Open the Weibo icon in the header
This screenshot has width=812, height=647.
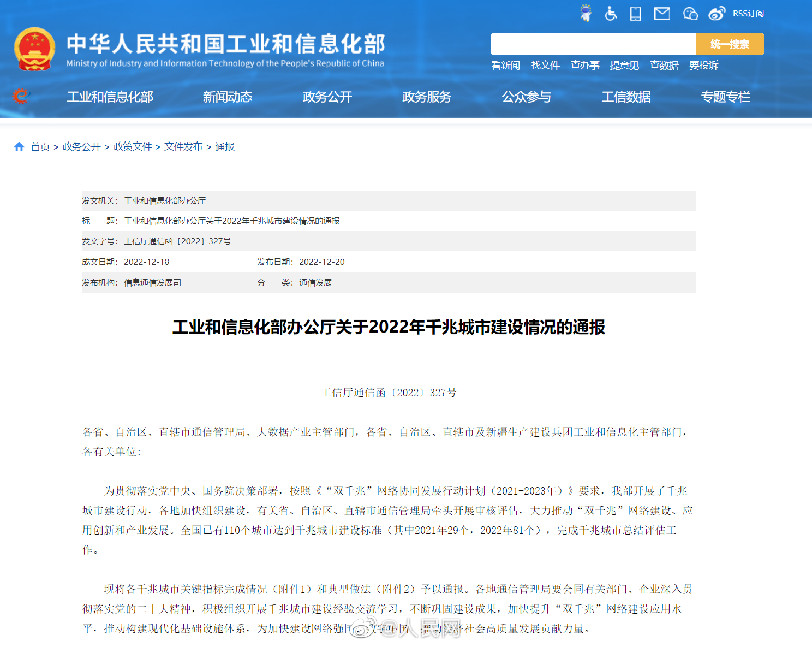(717, 13)
